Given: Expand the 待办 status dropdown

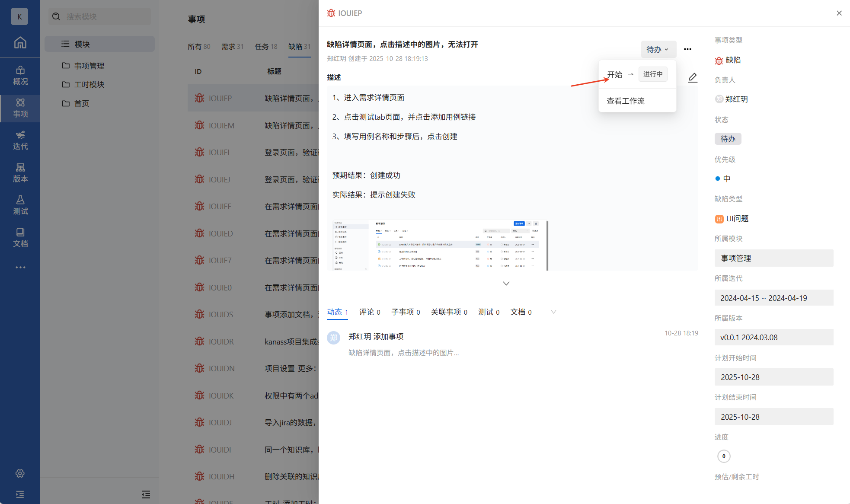Looking at the screenshot, I should click(x=658, y=49).
